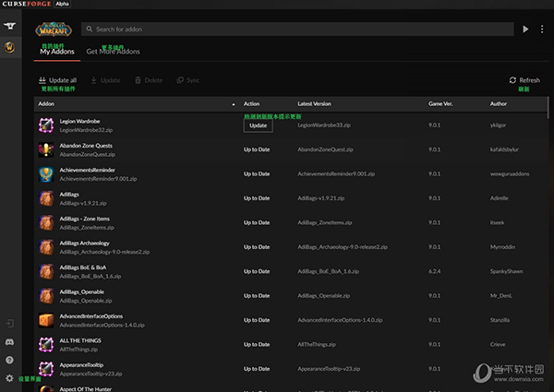This screenshot has height=392, width=554.
Task: Click game version 6.2.4 cell
Action: point(434,271)
